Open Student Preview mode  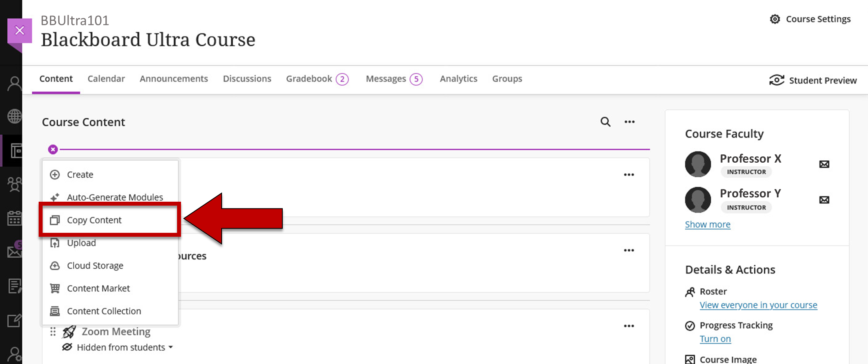point(813,80)
